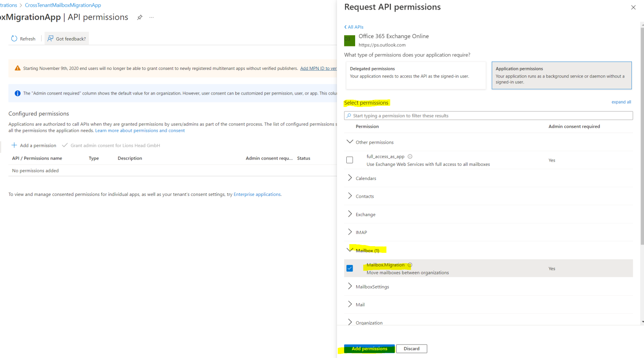The width and height of the screenshot is (644, 358).
Task: Select the Delegated permissions option
Action: tap(415, 75)
